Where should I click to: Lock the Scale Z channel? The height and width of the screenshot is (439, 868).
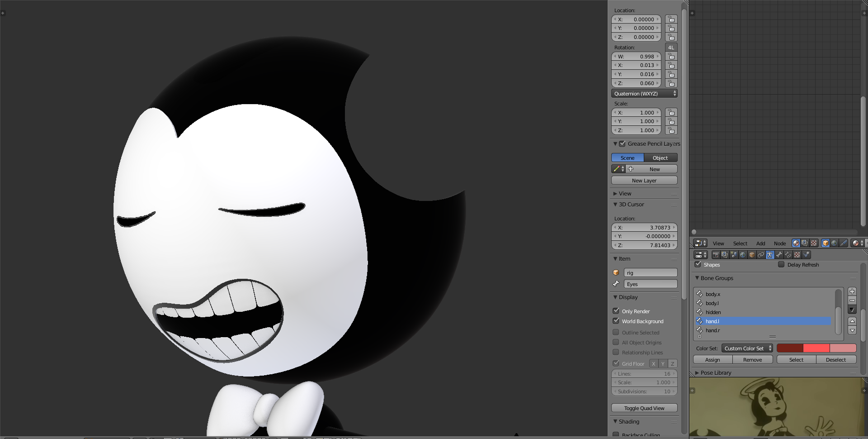(671, 130)
